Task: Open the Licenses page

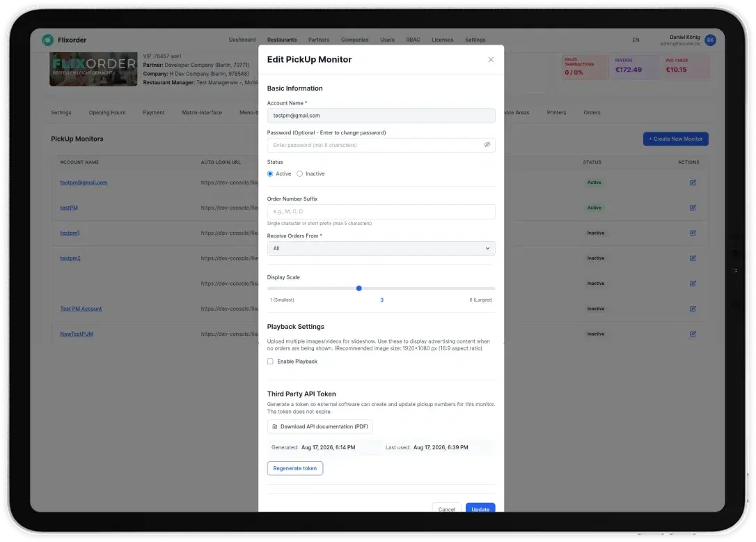Action: tap(442, 40)
